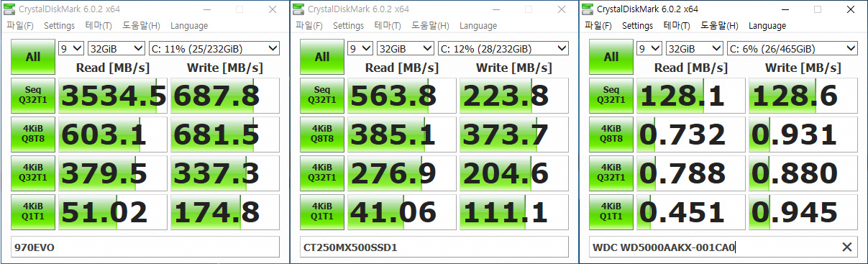Select the 385.1 4KiB Q8T8 read result
The width and height of the screenshot is (868, 264).
[x=401, y=134]
